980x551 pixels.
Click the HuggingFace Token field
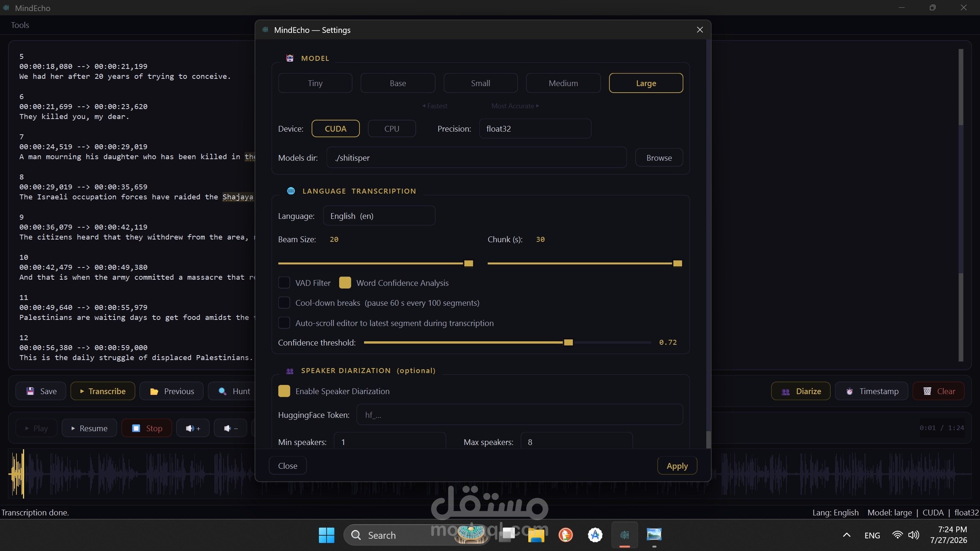click(519, 415)
